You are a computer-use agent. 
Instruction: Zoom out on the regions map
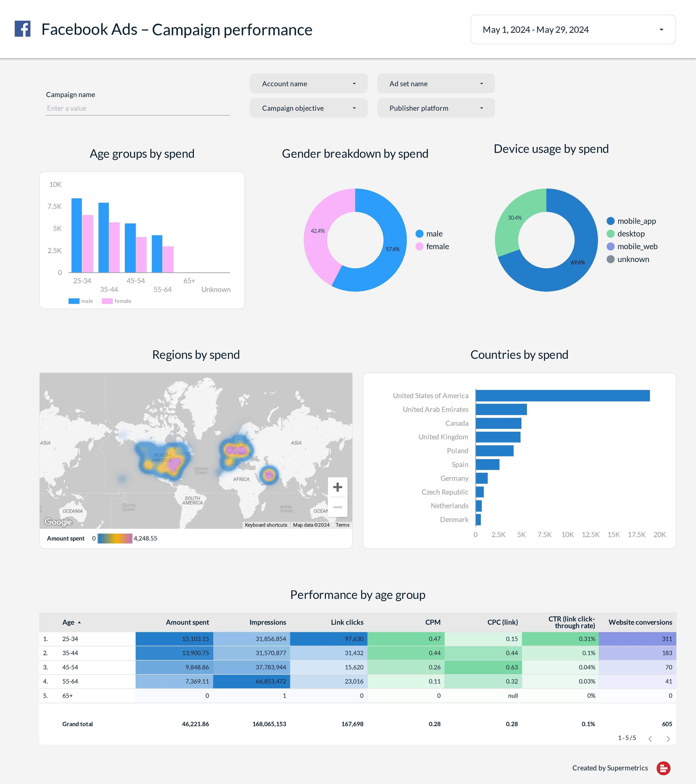pos(337,507)
